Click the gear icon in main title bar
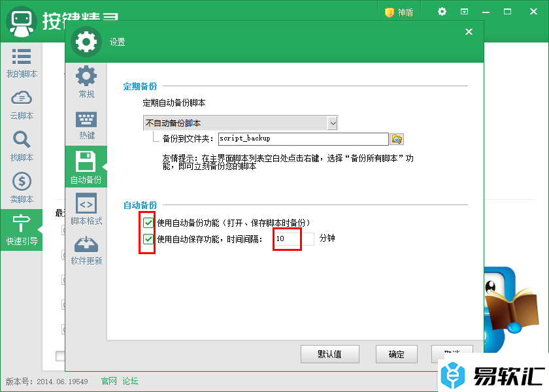Screen dimensions: 549x392 coord(442,12)
